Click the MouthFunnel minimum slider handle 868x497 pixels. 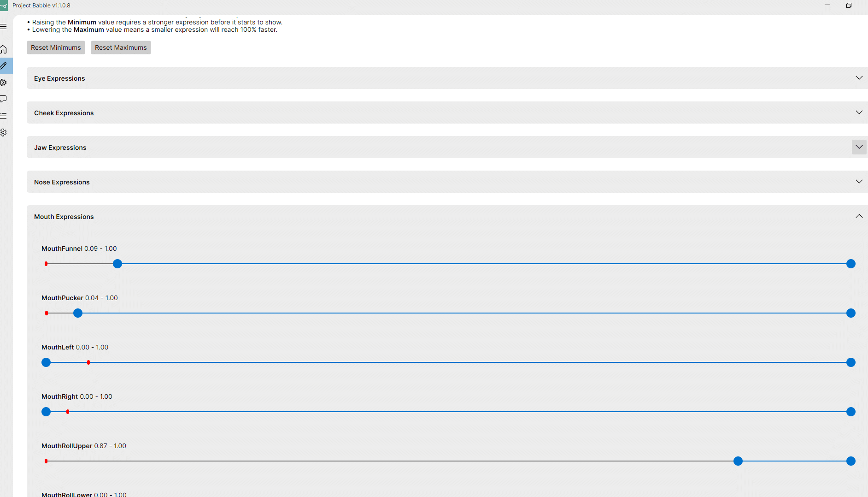117,264
